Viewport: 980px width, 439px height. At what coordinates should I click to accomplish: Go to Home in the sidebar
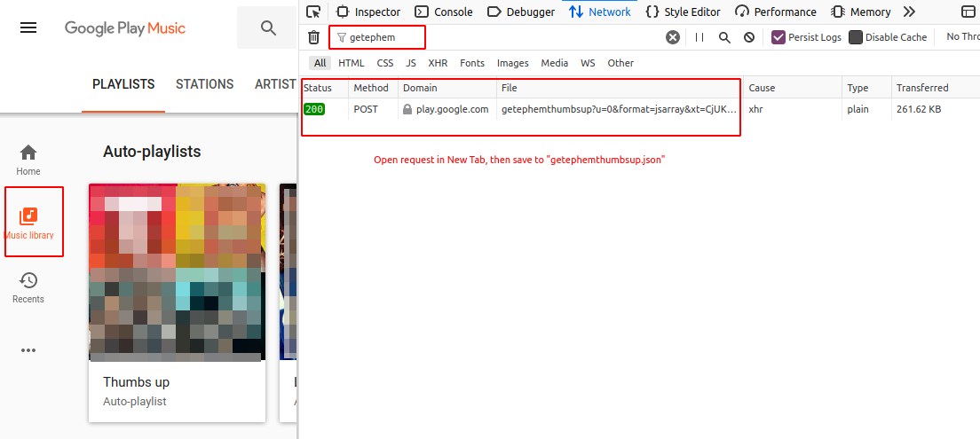point(28,160)
